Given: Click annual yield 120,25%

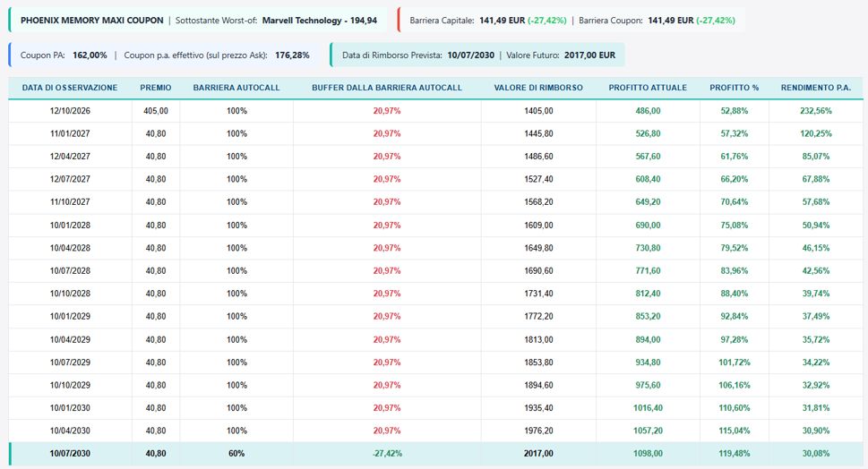Looking at the screenshot, I should pos(816,133).
